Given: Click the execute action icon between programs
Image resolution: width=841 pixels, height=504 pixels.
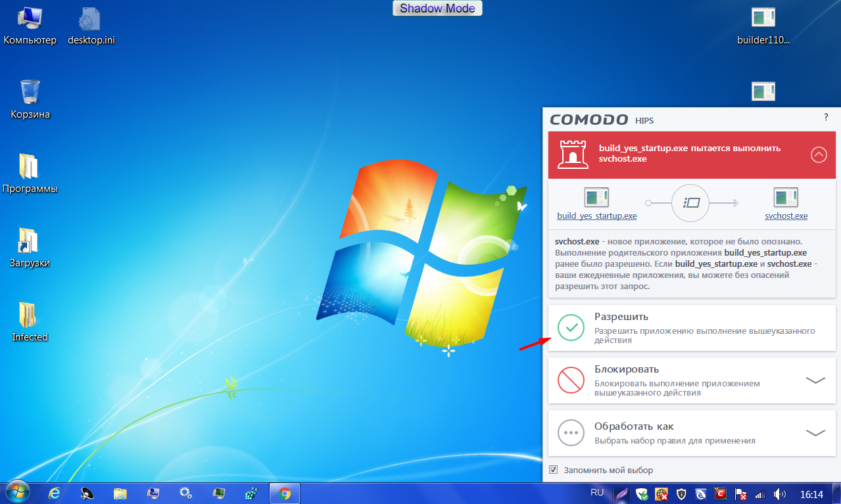Looking at the screenshot, I should tap(692, 202).
